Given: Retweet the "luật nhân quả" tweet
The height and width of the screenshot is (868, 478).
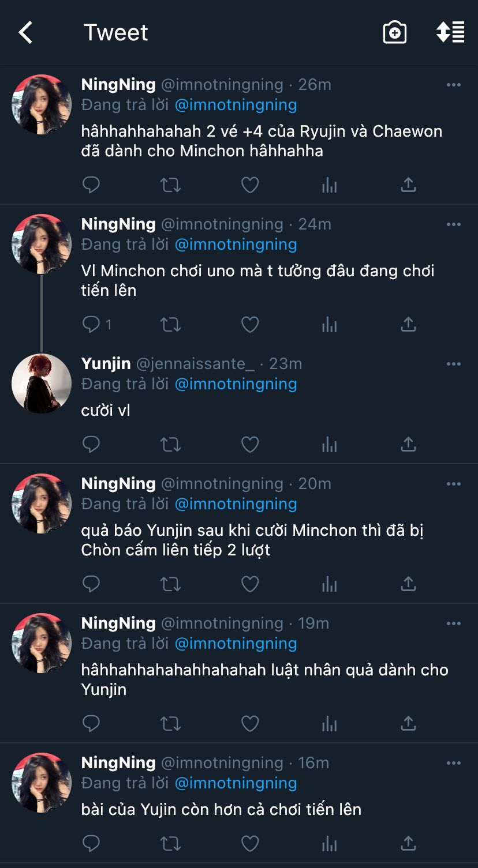Looking at the screenshot, I should coord(170,723).
